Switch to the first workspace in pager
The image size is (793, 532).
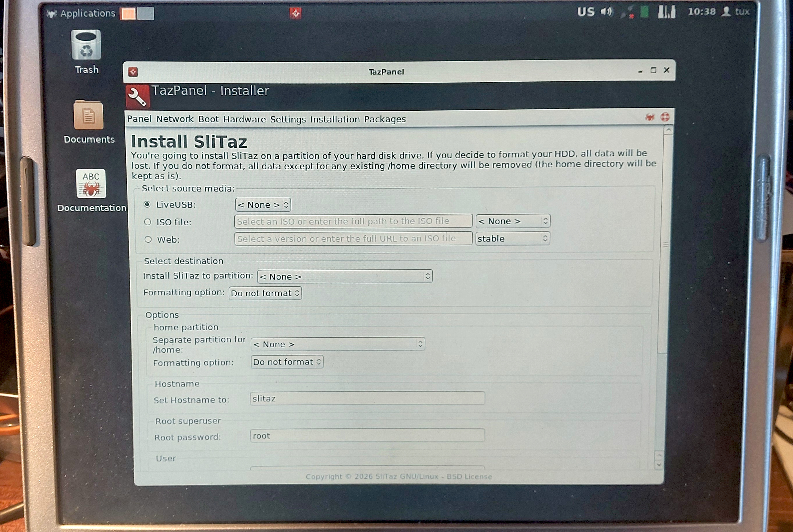coord(128,14)
